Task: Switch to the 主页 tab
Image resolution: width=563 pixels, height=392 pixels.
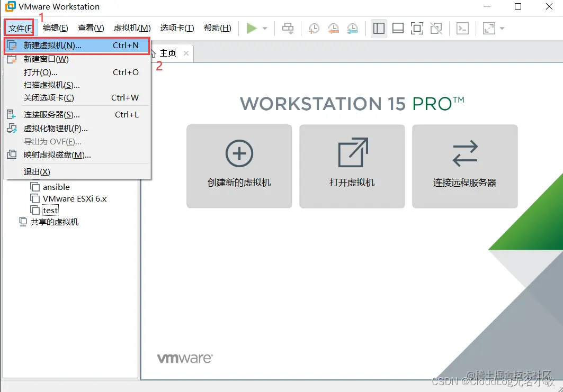Action: coord(168,53)
